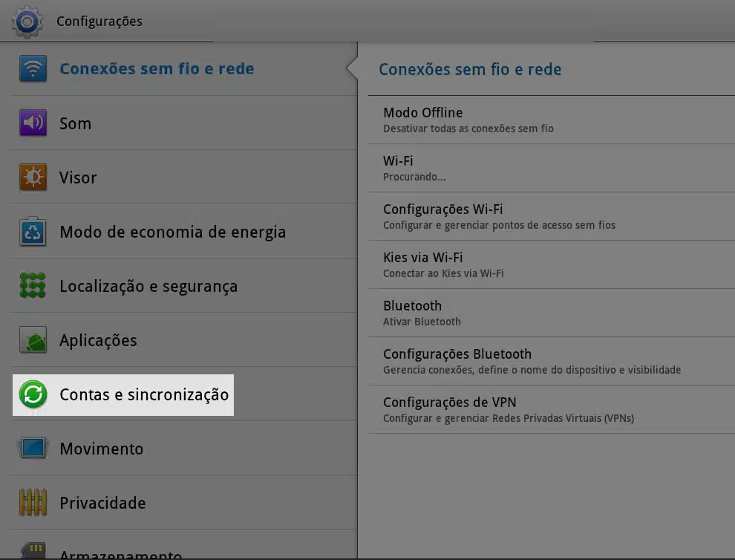Open Configurações Wi-Fi
This screenshot has width=735, height=560.
pyautogui.click(x=551, y=216)
